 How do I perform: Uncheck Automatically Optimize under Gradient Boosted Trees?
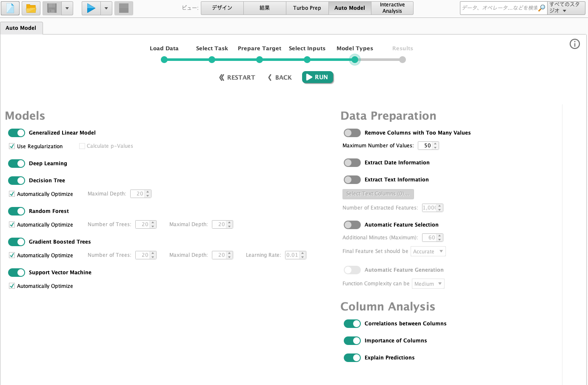coord(12,255)
